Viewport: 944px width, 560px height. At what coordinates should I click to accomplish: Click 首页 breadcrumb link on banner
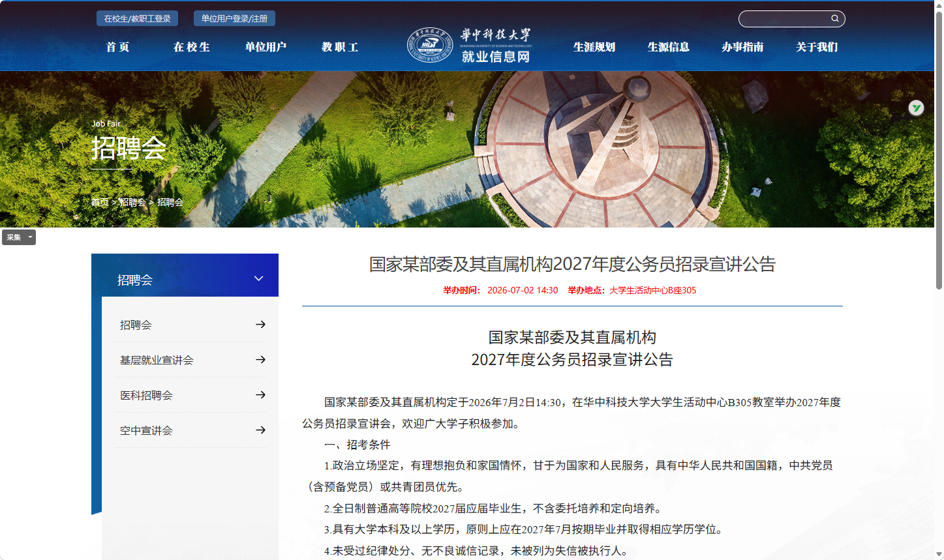pyautogui.click(x=100, y=202)
